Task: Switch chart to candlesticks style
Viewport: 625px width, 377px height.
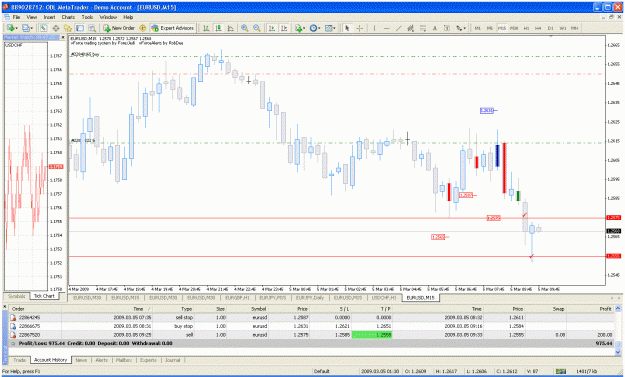Action: (x=218, y=28)
